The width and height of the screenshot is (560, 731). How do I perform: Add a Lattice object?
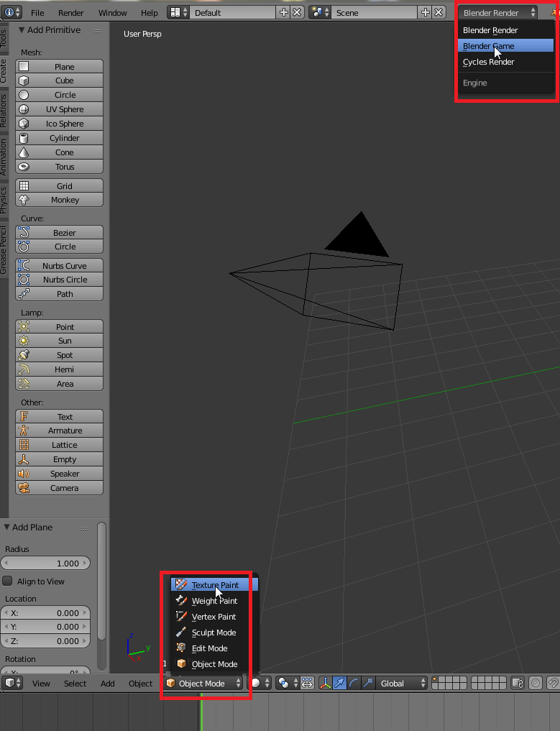coord(59,445)
